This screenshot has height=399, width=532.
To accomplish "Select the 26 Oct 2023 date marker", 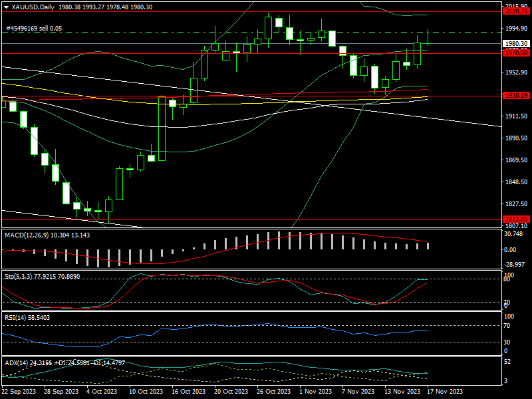I will (273, 393).
